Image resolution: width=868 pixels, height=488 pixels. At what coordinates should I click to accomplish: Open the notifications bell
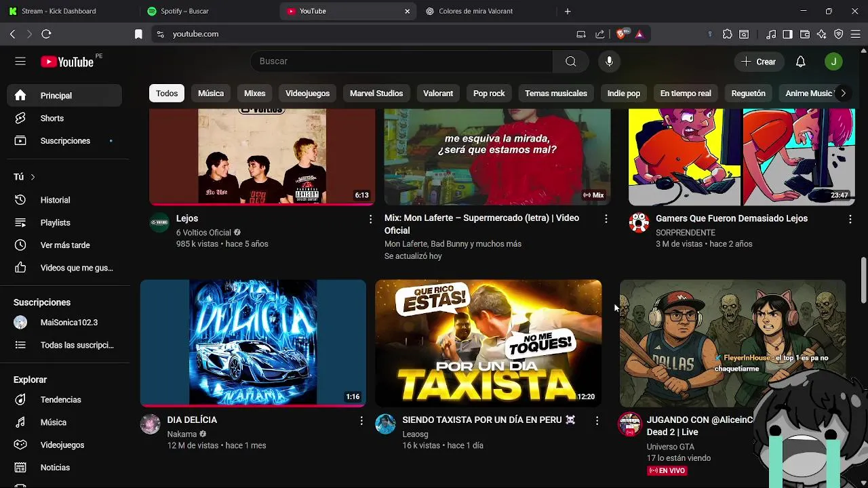(800, 62)
